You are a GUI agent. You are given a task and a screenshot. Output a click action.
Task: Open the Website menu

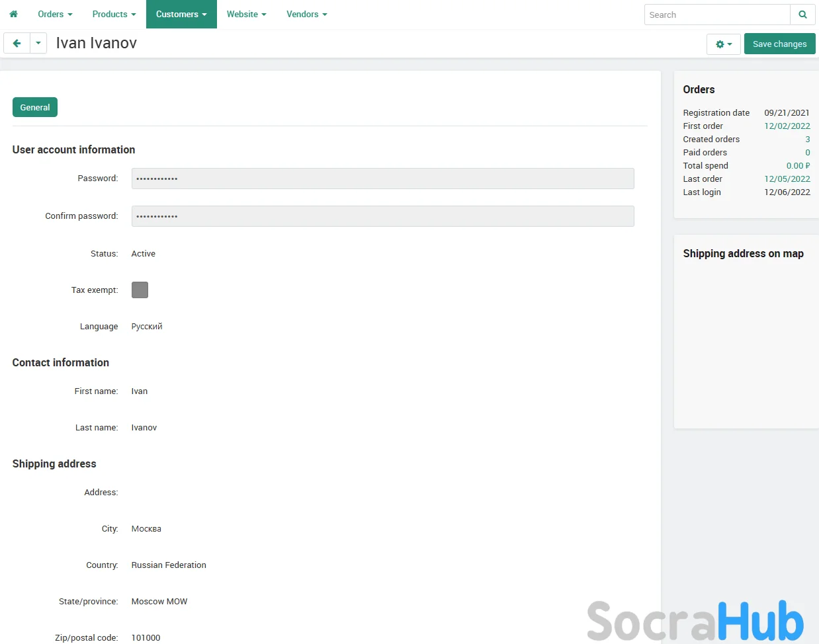(x=246, y=14)
